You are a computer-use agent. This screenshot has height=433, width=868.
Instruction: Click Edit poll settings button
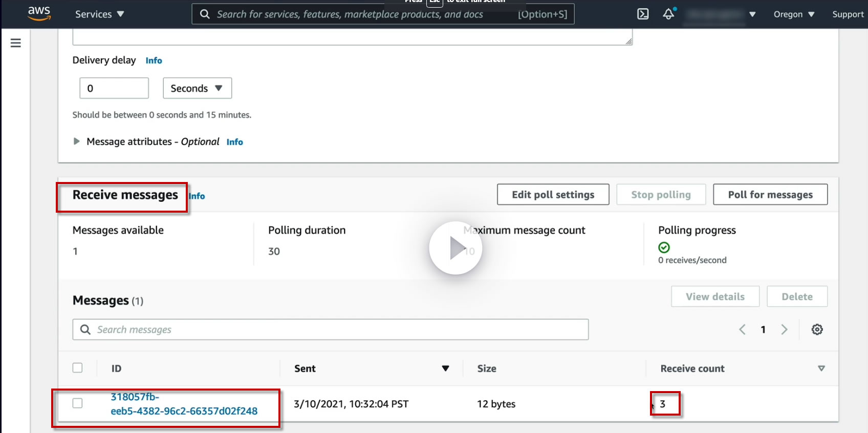553,195
